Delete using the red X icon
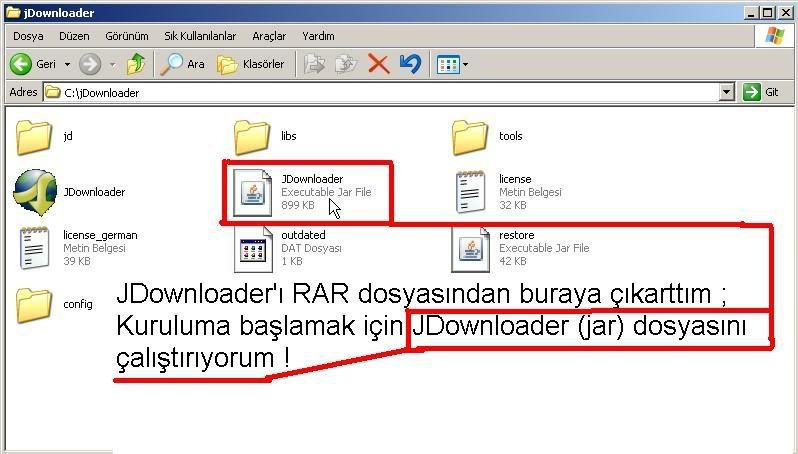This screenshot has height=454, width=798. click(x=379, y=64)
